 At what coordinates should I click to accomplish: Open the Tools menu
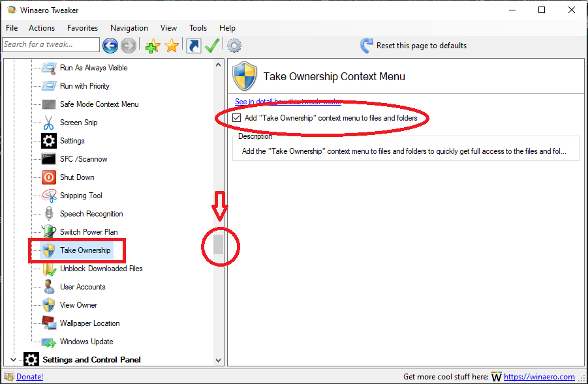(198, 28)
